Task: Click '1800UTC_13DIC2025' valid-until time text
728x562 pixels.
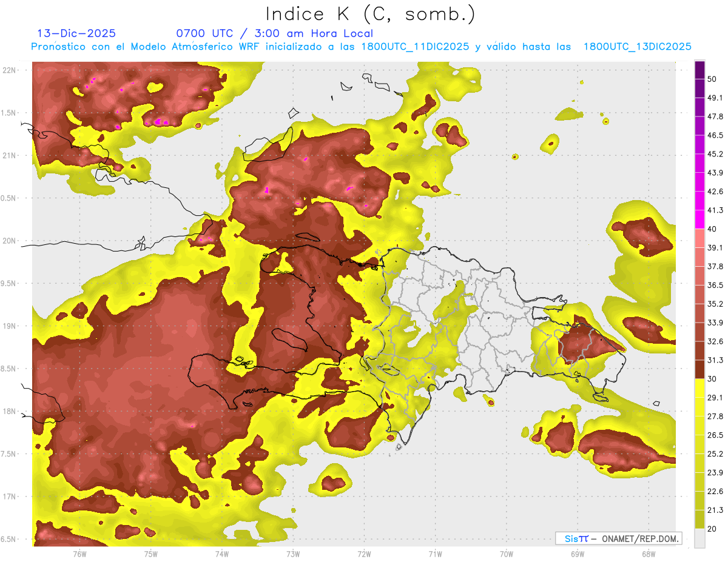Action: point(637,47)
